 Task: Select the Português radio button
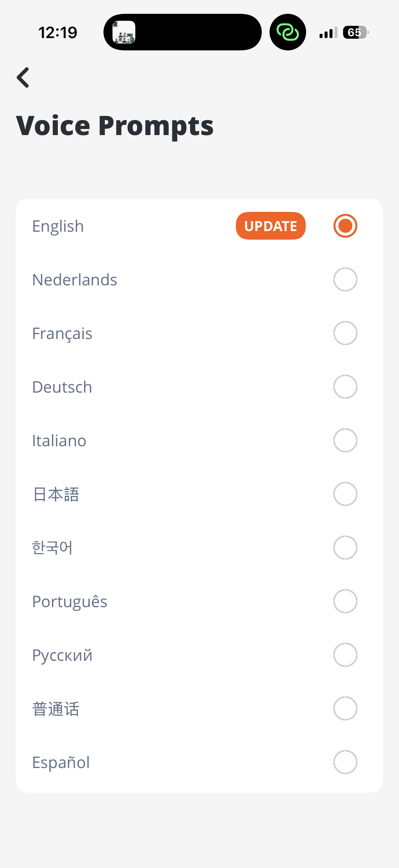click(345, 601)
